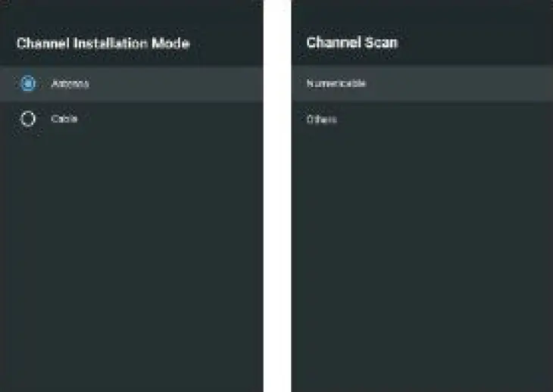
Task: Choose Numericable in Channel Scan
Action: coord(336,84)
